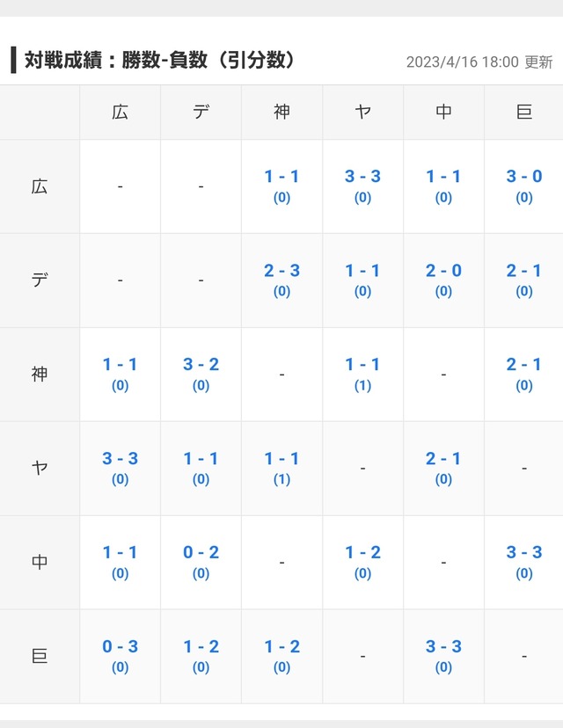Image resolution: width=563 pixels, height=728 pixels.
Task: Open 巨 vs 広 record 0 - 3
Action: coord(120,656)
